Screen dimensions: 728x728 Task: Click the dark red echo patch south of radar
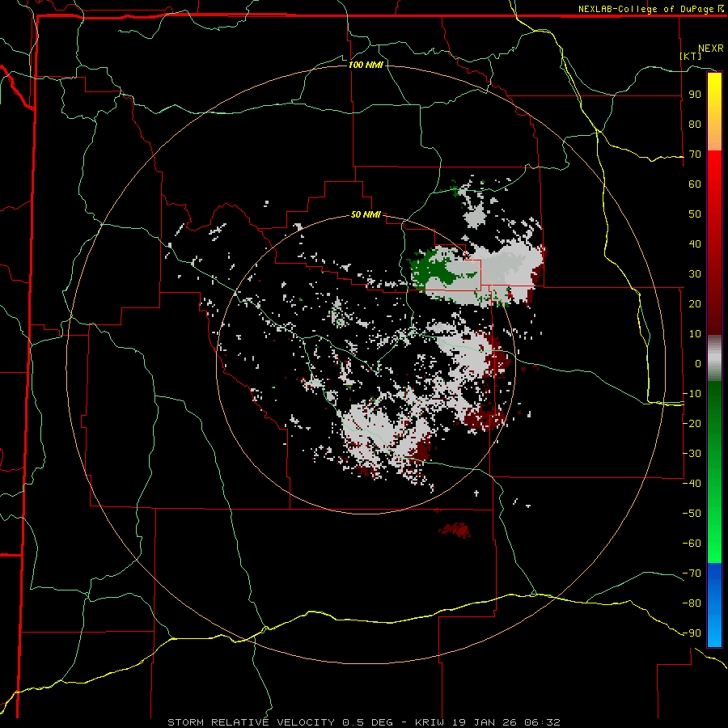click(455, 530)
